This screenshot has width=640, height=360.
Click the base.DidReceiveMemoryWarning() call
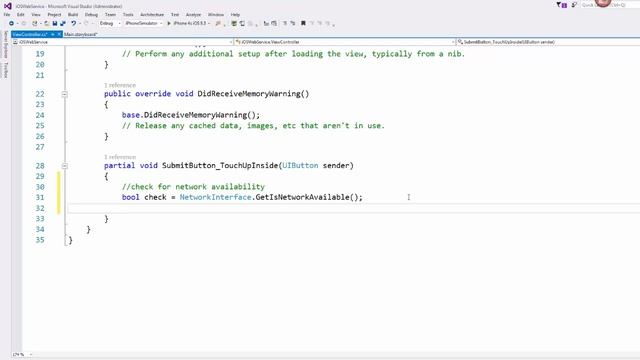coord(191,115)
